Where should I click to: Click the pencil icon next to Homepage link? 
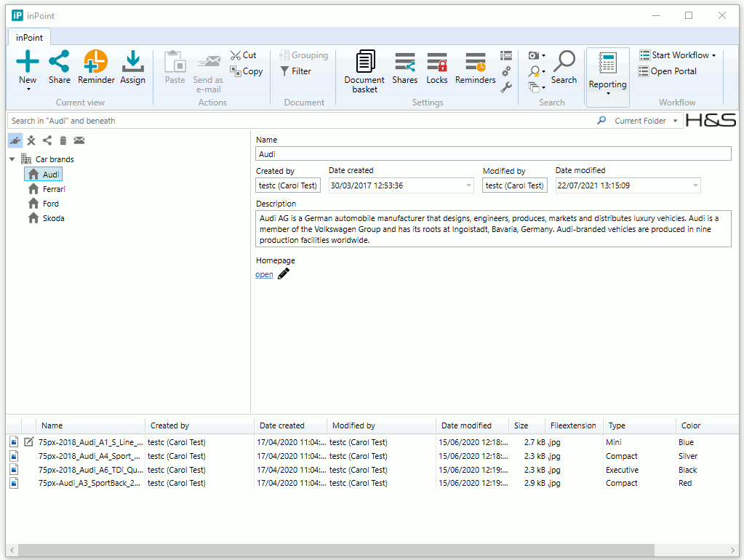pos(284,274)
